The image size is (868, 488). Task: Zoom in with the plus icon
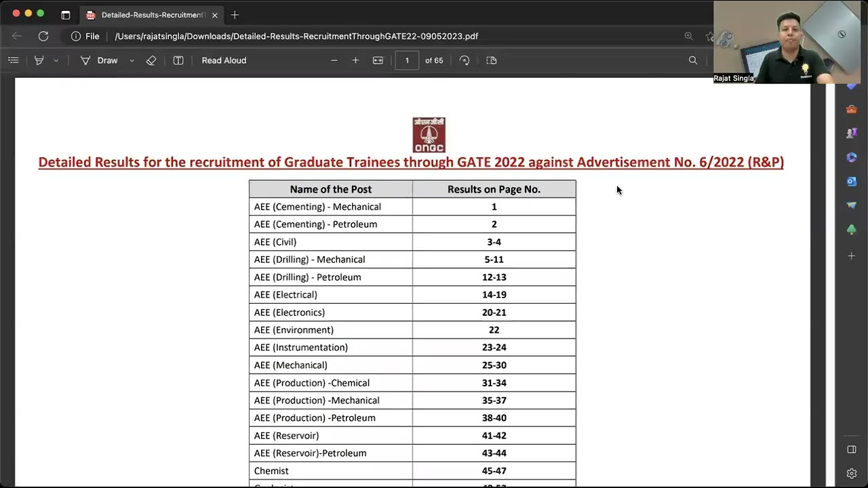[x=355, y=60]
